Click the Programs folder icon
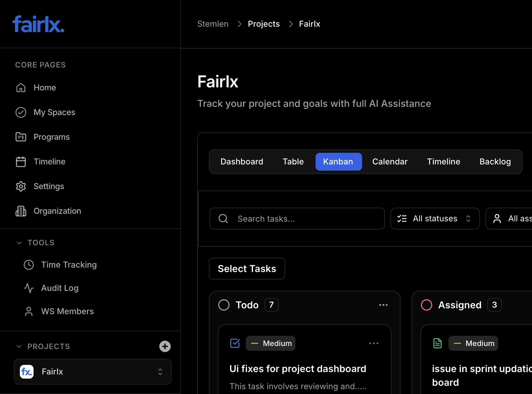This screenshot has width=532, height=394. [x=21, y=137]
